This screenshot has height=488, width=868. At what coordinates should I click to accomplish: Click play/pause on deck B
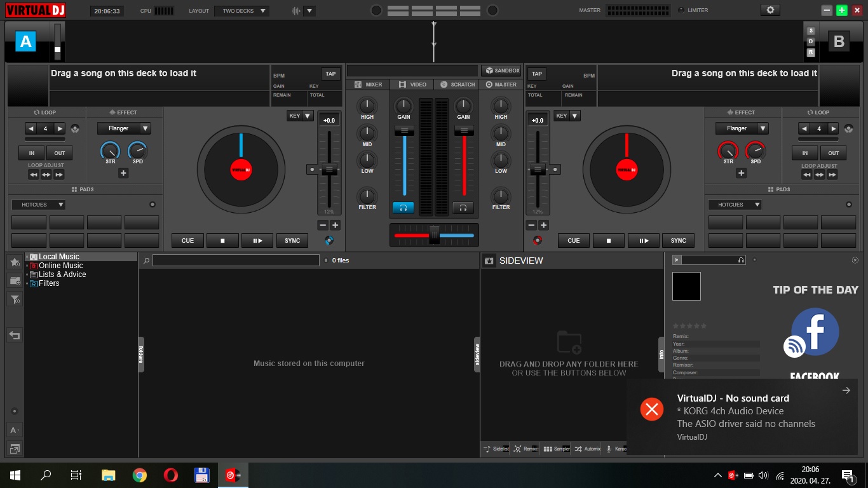(x=644, y=240)
